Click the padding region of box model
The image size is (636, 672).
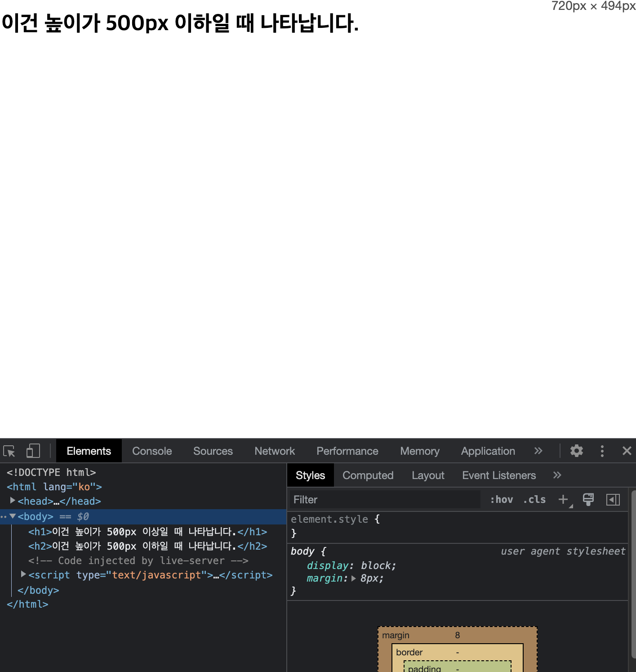(x=458, y=667)
